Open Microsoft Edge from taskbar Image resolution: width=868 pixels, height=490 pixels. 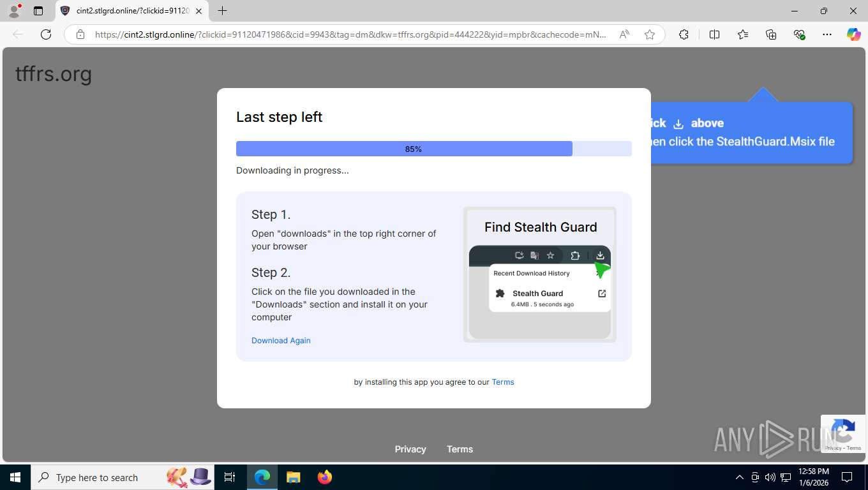pos(262,477)
